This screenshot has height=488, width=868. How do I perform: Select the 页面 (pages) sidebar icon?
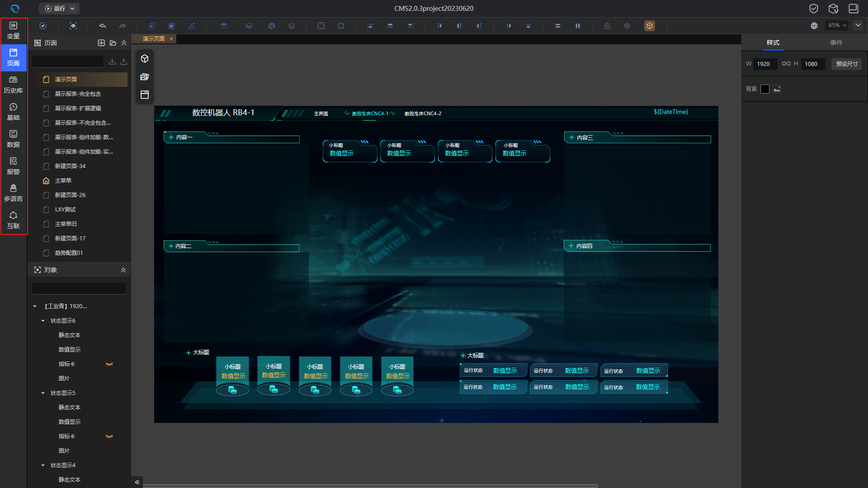click(14, 57)
